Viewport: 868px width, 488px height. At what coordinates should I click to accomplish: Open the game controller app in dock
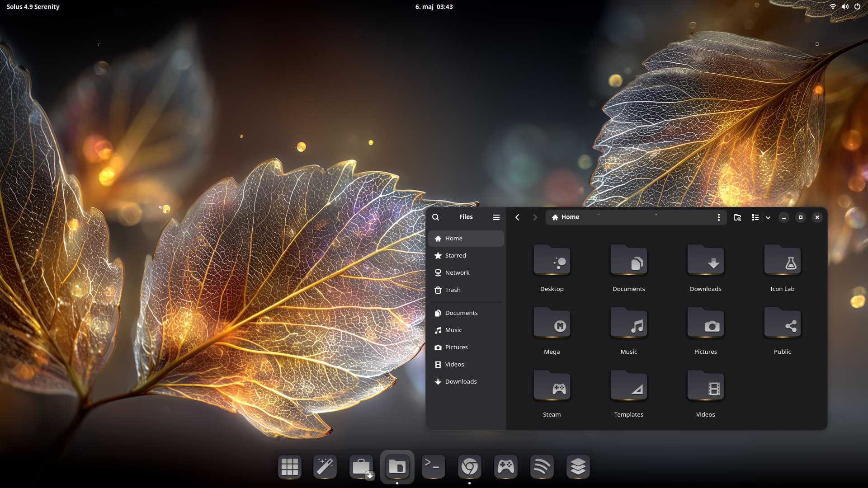[505, 467]
